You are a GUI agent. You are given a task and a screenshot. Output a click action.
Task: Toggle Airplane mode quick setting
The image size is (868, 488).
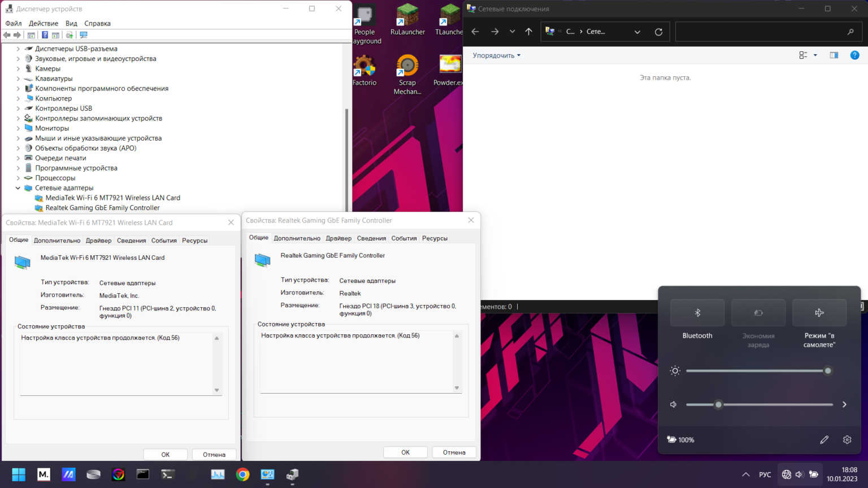pyautogui.click(x=819, y=312)
